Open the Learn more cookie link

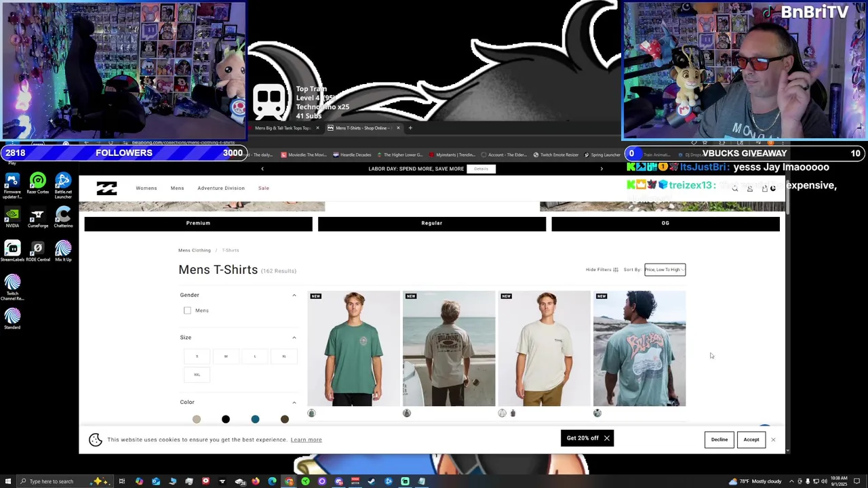pos(306,440)
